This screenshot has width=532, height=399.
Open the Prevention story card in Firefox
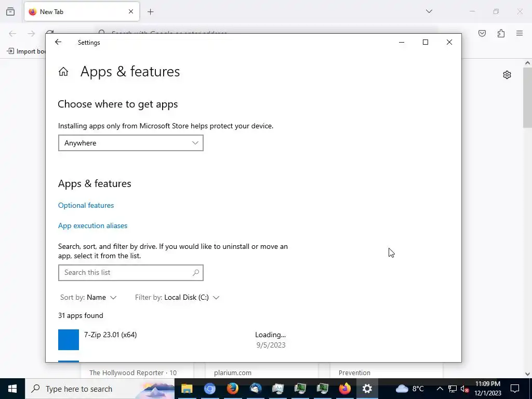click(387, 370)
